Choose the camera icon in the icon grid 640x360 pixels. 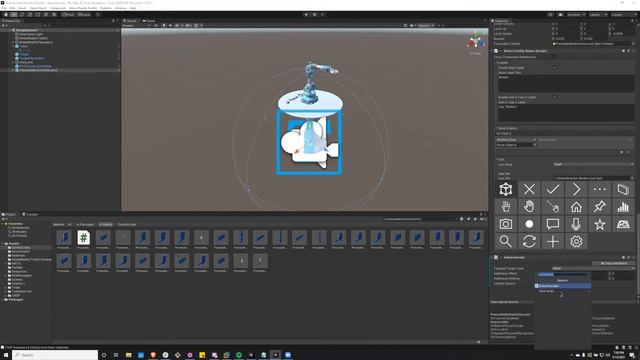pos(506,224)
